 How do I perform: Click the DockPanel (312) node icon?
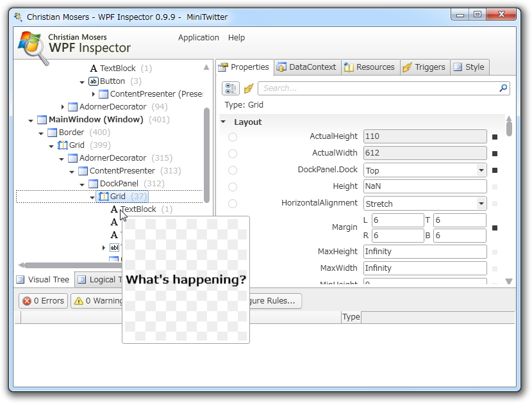click(x=93, y=184)
